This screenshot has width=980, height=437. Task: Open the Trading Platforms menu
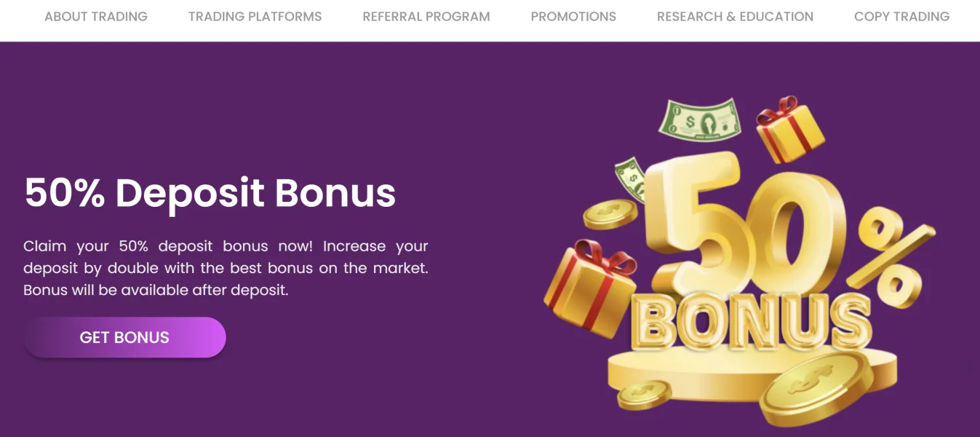coord(255,16)
